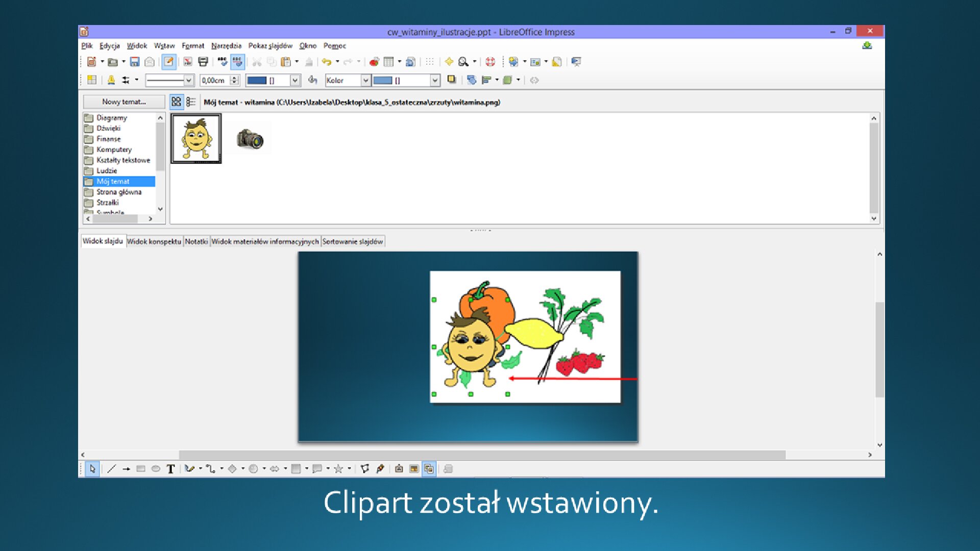
Task: Open the line width dropdown
Action: click(190, 80)
